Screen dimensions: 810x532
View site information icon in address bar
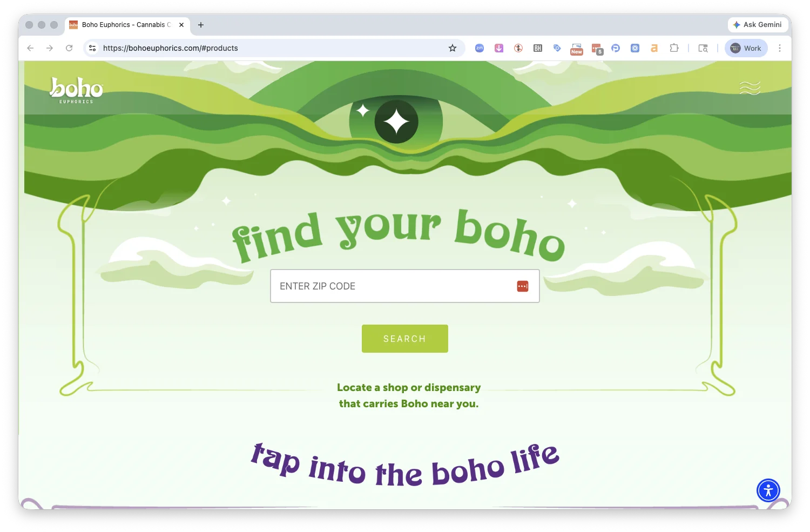coord(92,48)
